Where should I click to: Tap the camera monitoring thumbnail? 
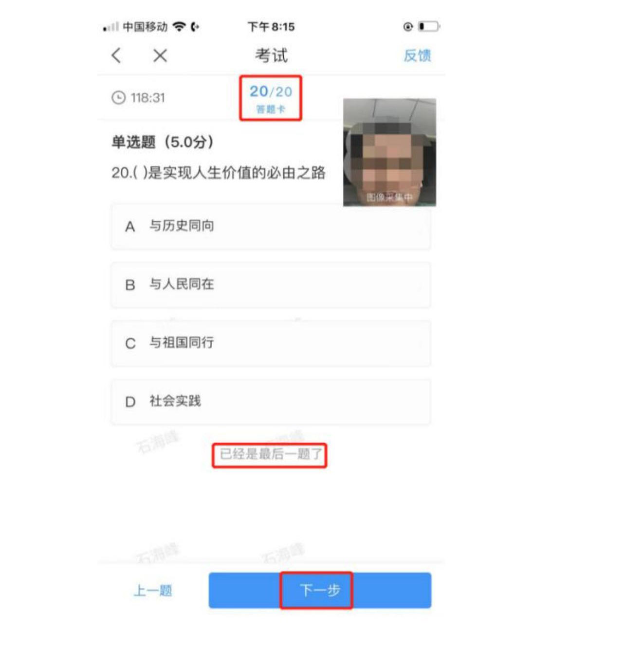[x=389, y=152]
